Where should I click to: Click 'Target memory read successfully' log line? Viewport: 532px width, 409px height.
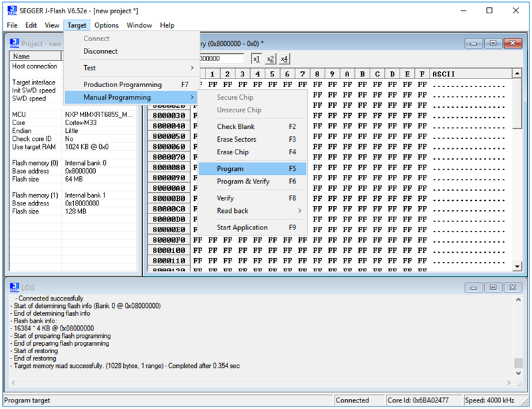[125, 366]
